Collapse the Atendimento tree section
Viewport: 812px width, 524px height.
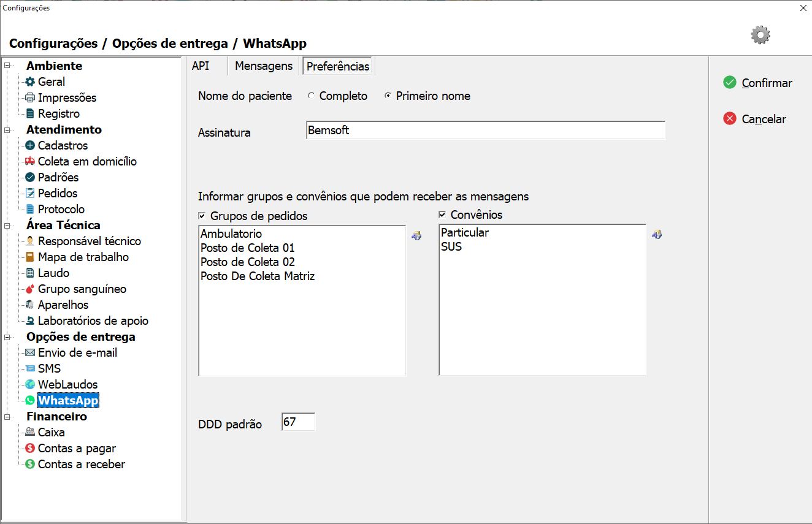(x=7, y=129)
